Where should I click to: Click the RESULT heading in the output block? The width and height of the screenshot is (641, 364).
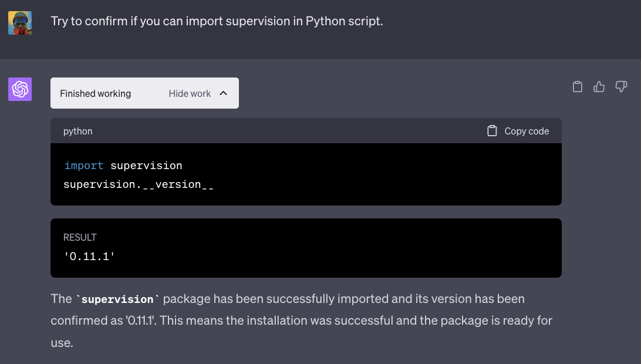coord(80,237)
